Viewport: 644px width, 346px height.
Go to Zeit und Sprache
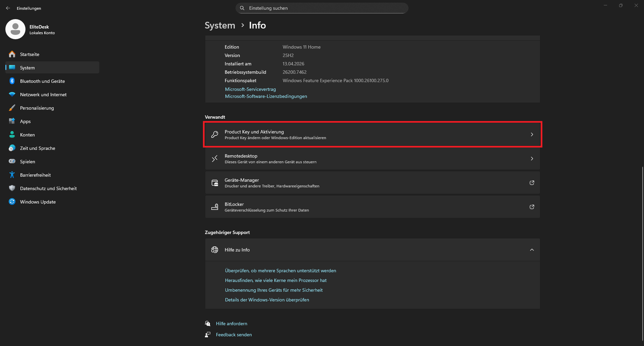52,148
